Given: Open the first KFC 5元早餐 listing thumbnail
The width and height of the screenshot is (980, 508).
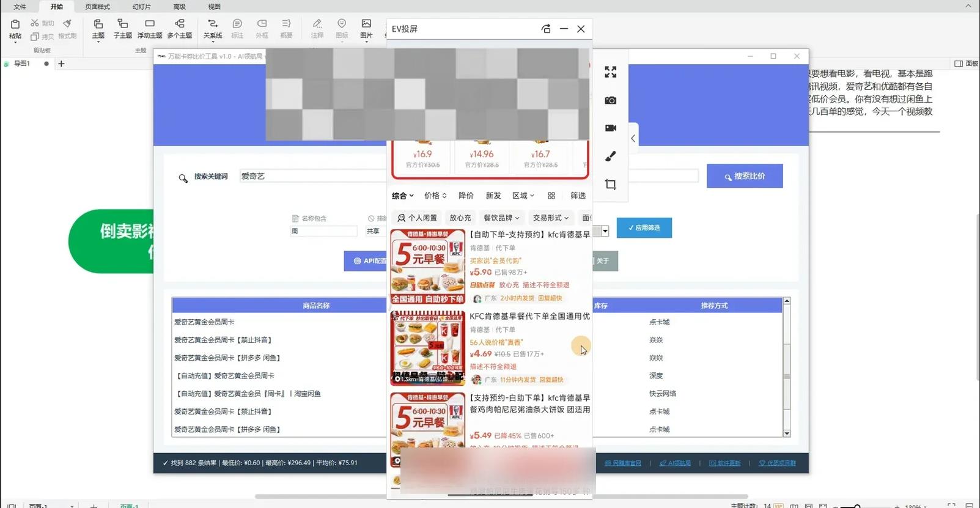Looking at the screenshot, I should (428, 267).
